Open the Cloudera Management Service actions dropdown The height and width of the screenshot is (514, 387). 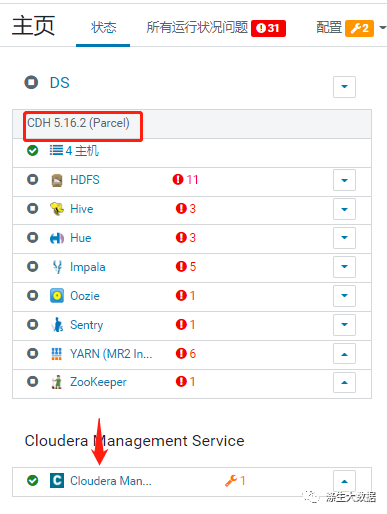344,481
